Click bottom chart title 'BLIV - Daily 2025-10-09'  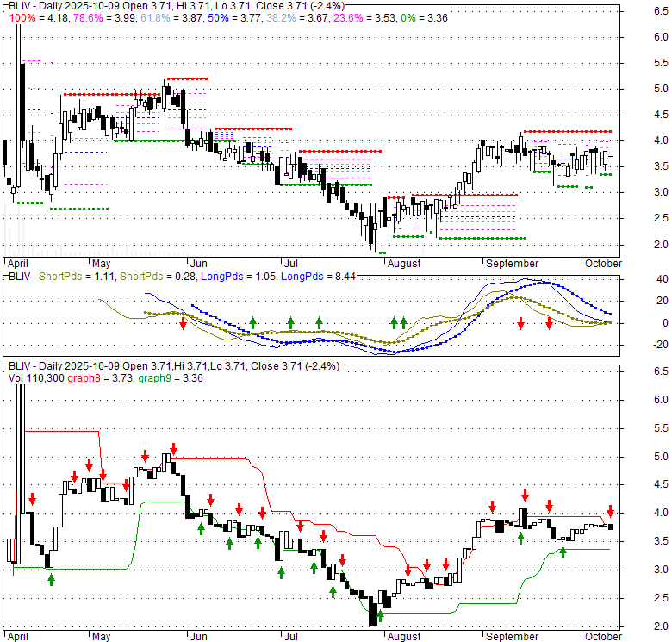[174, 366]
